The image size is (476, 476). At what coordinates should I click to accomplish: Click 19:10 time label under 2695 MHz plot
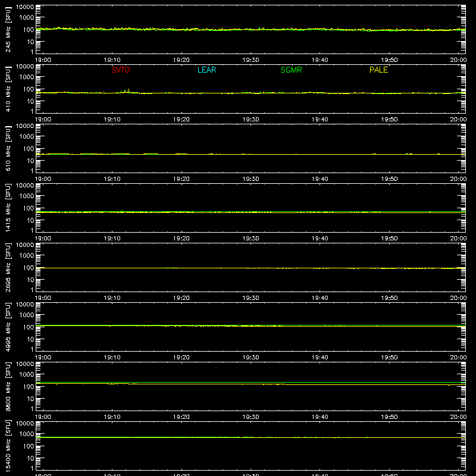point(112,298)
